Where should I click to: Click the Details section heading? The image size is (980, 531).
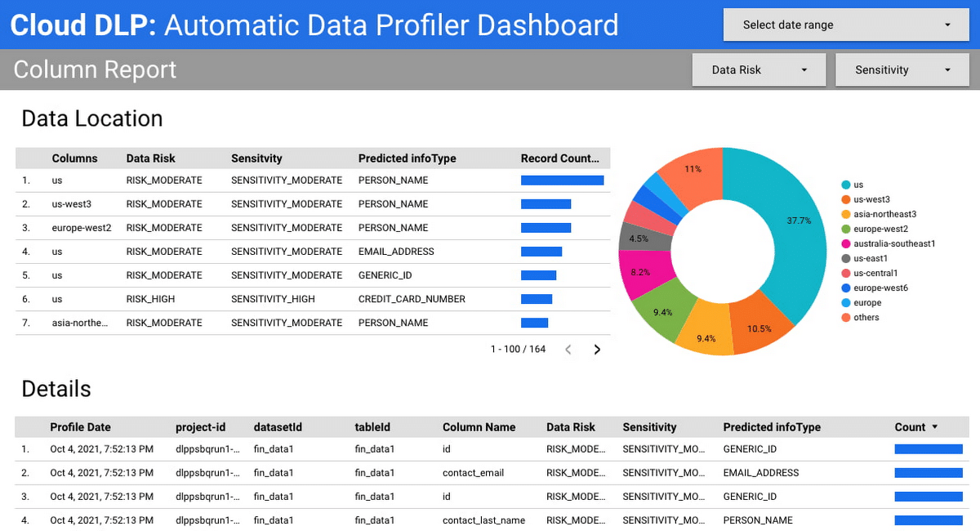[56, 389]
